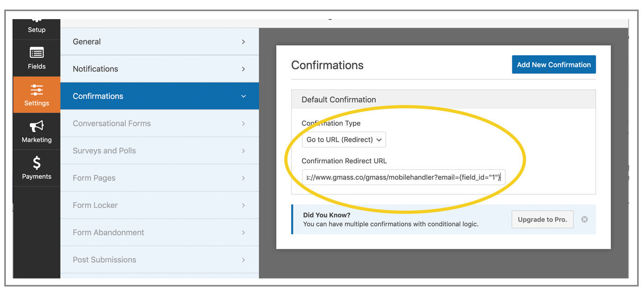Open the Fields panel icon
This screenshot has width=644, height=295.
tap(37, 53)
